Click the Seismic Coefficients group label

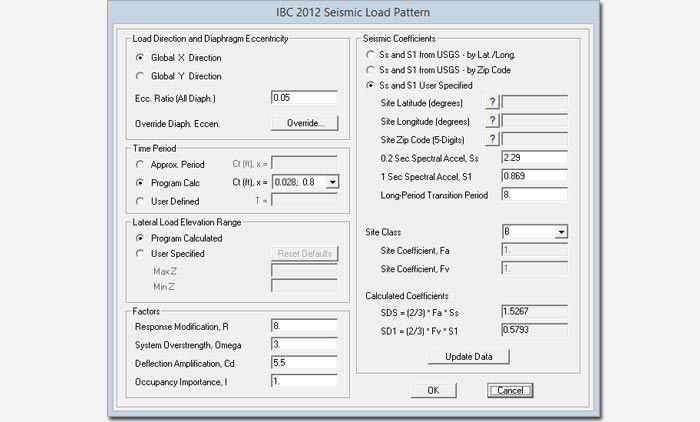click(399, 39)
